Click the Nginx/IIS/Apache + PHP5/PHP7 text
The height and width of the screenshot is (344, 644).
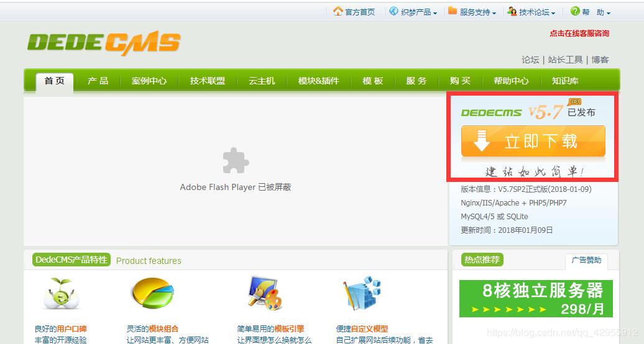(x=514, y=203)
